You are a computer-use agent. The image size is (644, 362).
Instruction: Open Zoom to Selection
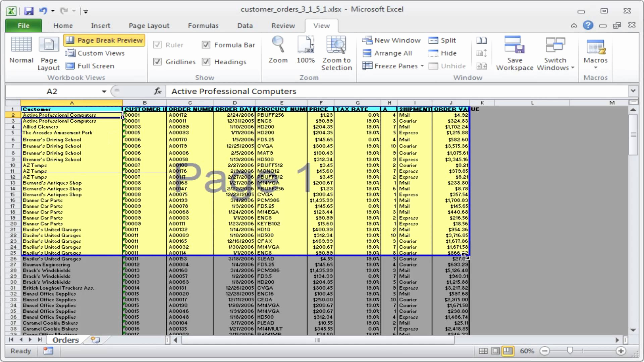(336, 54)
